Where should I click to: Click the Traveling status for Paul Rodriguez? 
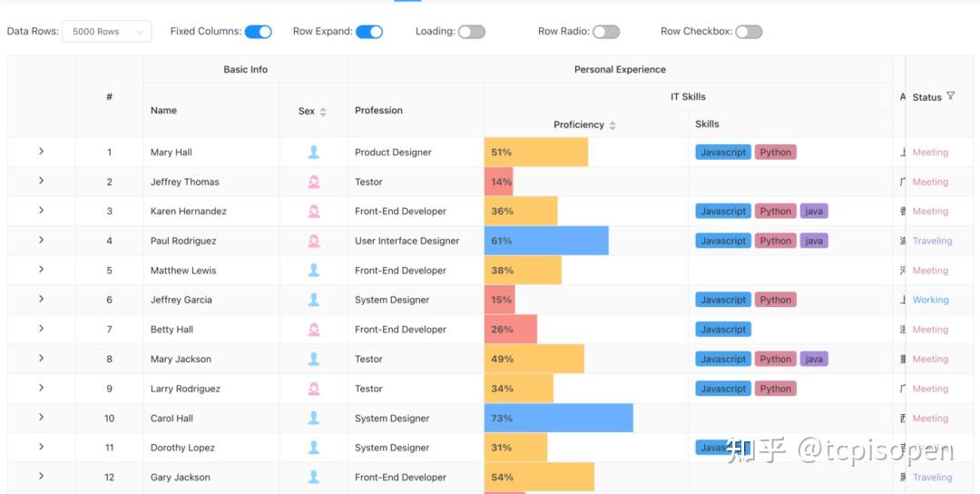pos(932,241)
